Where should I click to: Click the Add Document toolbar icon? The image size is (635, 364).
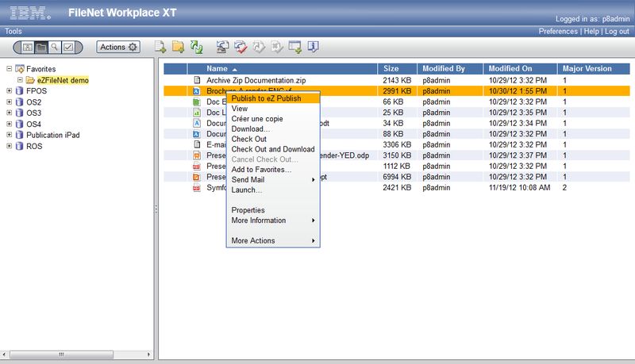pos(160,47)
